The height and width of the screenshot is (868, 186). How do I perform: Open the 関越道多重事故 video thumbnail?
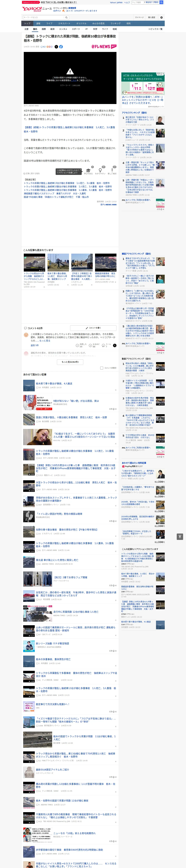point(106,262)
